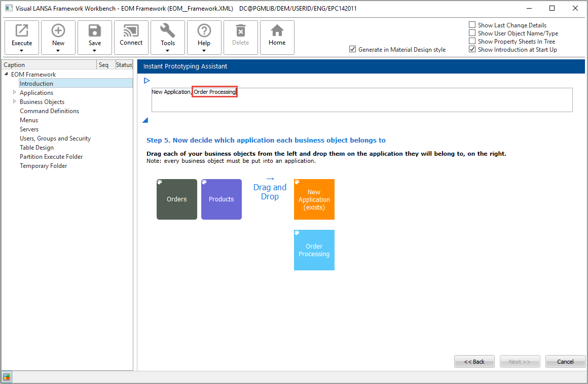This screenshot has height=384, width=588.
Task: Toggle Generate in Material Design style
Action: click(x=353, y=50)
